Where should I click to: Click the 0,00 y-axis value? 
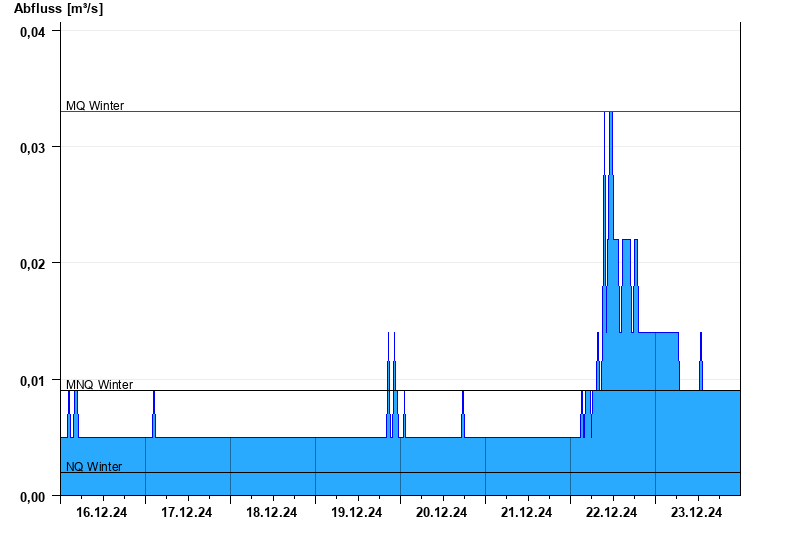33,497
